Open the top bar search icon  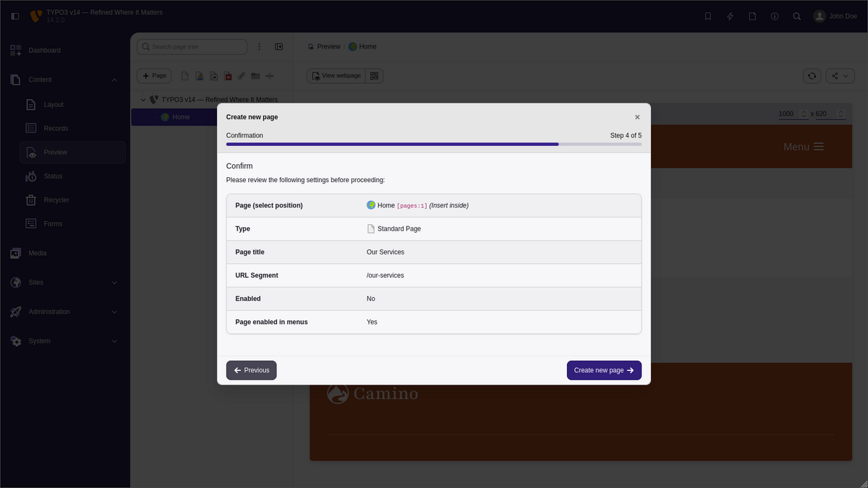(796, 16)
